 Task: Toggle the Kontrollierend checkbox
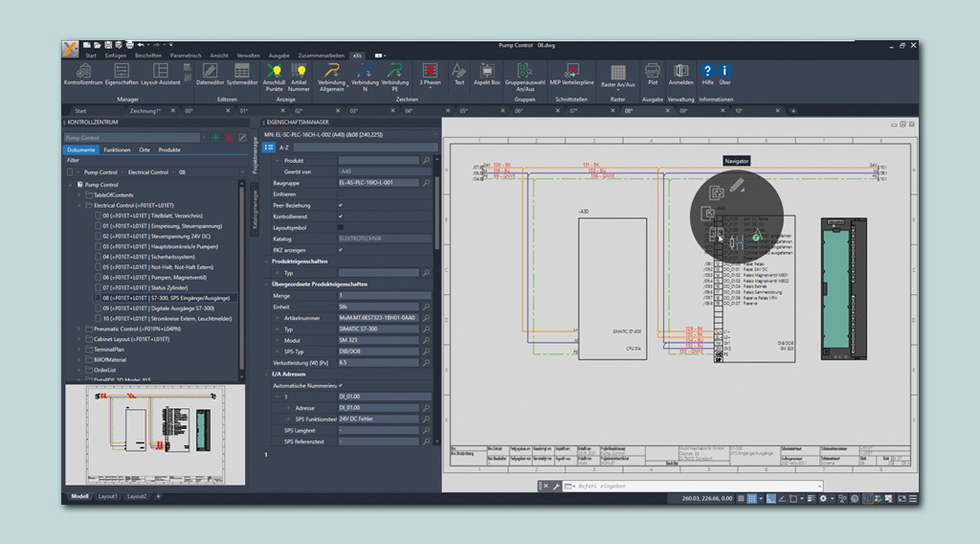pyautogui.click(x=341, y=216)
